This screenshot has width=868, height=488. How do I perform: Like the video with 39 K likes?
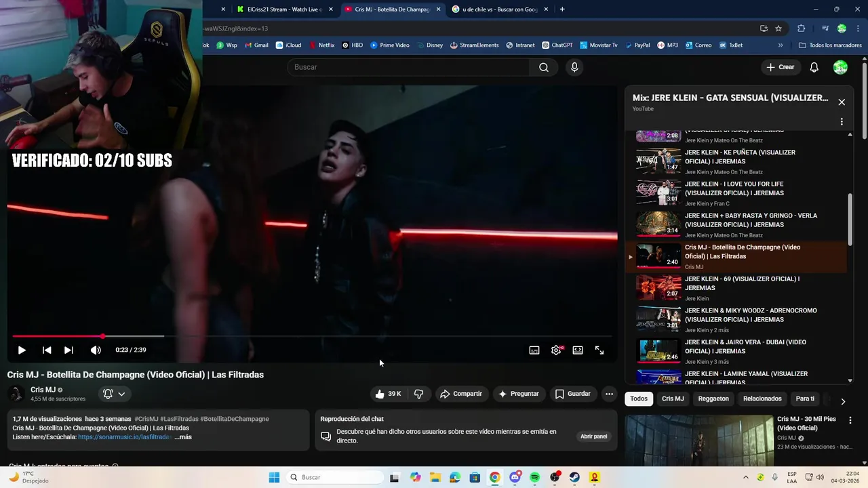pos(388,394)
